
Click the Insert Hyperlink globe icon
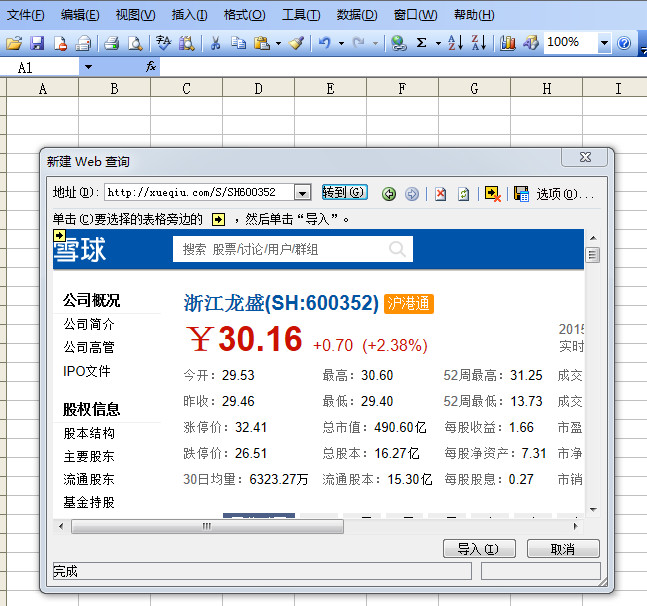click(399, 42)
